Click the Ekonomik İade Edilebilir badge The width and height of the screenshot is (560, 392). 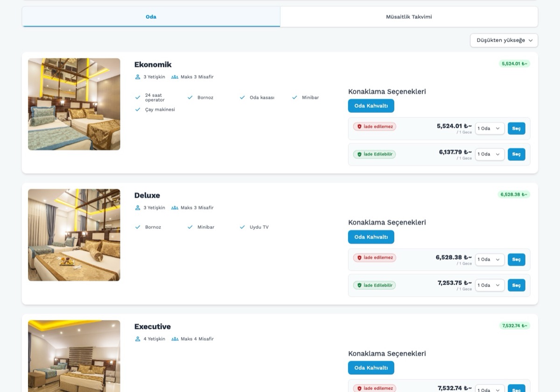[374, 154]
